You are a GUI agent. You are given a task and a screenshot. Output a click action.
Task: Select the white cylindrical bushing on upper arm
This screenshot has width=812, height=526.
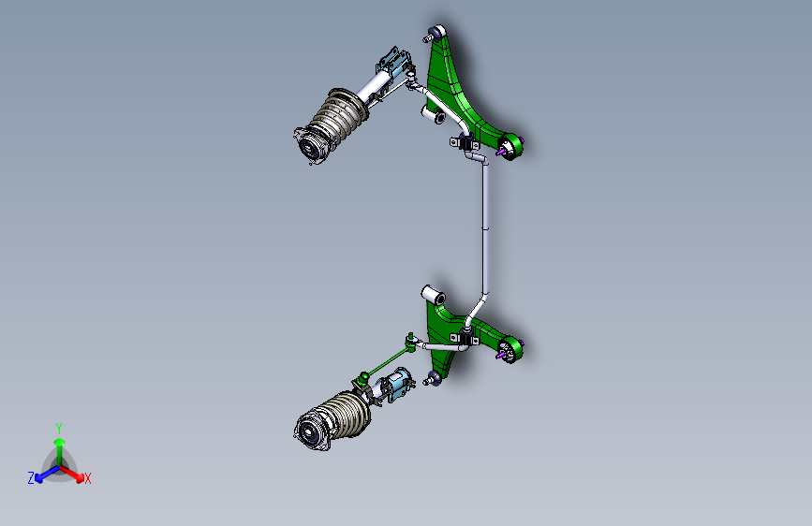pos(434,115)
